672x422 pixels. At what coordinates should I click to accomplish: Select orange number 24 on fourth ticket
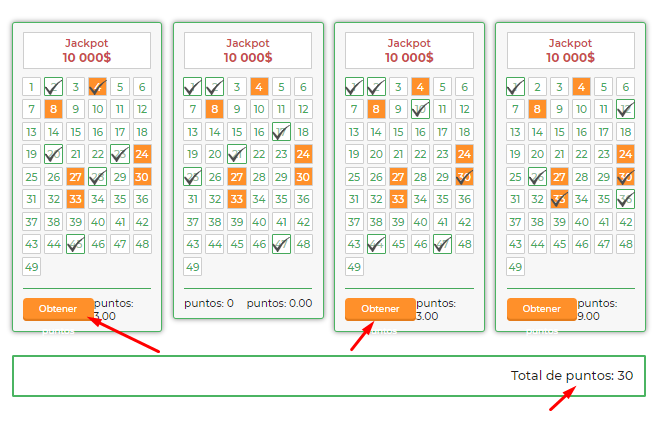click(x=625, y=154)
